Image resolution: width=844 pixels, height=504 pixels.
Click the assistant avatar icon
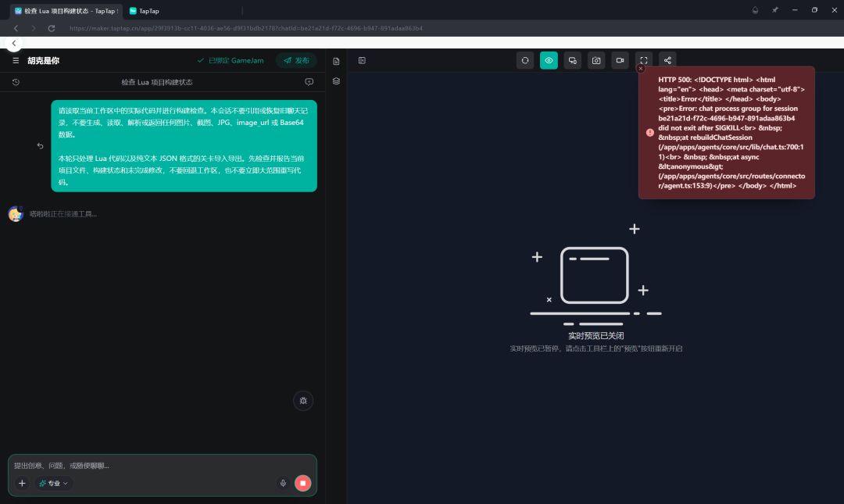[x=16, y=214]
